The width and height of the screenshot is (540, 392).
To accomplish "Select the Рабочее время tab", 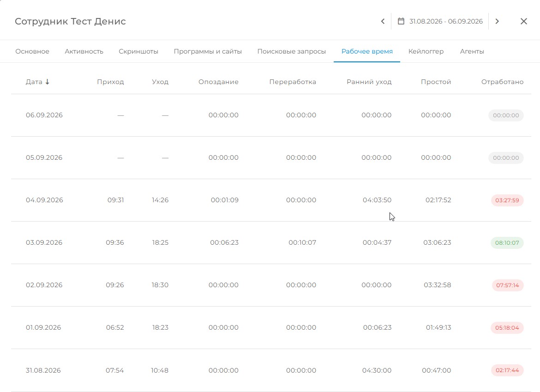I will (367, 51).
